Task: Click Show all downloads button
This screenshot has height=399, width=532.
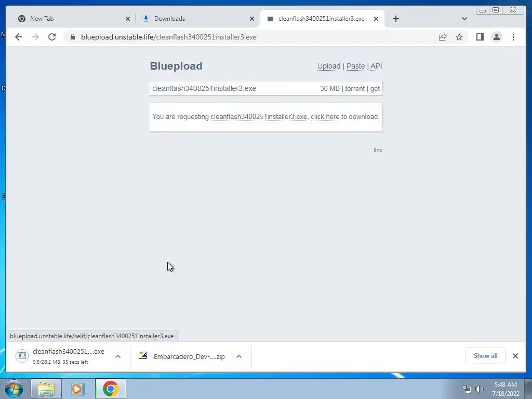Action: point(486,355)
